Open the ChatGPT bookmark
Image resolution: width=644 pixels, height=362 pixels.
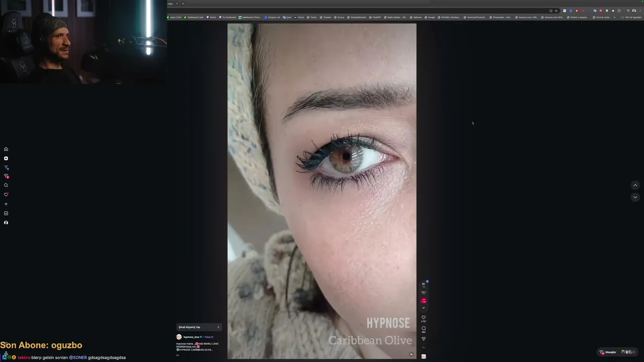pyautogui.click(x=375, y=17)
